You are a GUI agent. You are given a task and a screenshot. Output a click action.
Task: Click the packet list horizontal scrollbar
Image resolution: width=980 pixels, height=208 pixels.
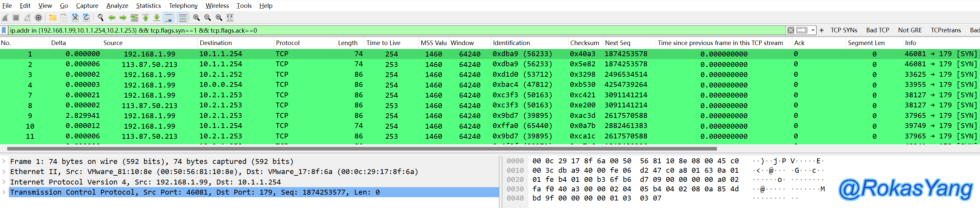tap(361, 149)
